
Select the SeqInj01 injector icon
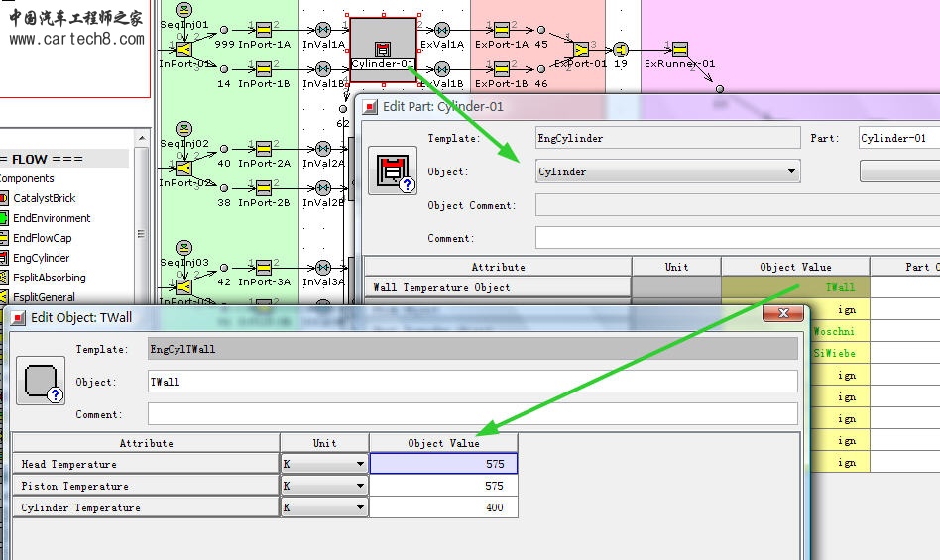point(184,9)
